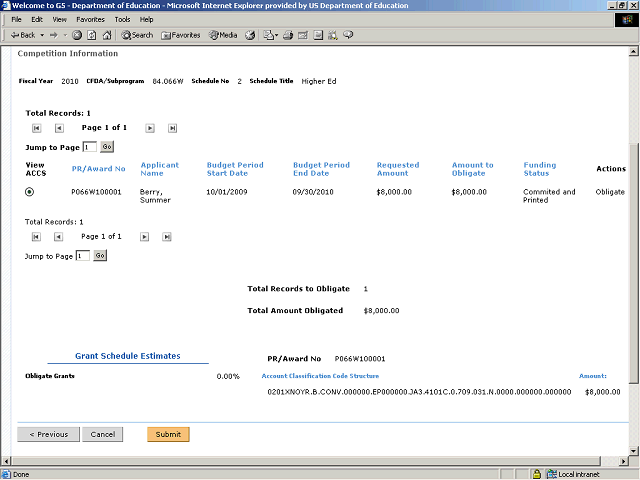
Task: Open the Help menu
Action: click(147, 20)
